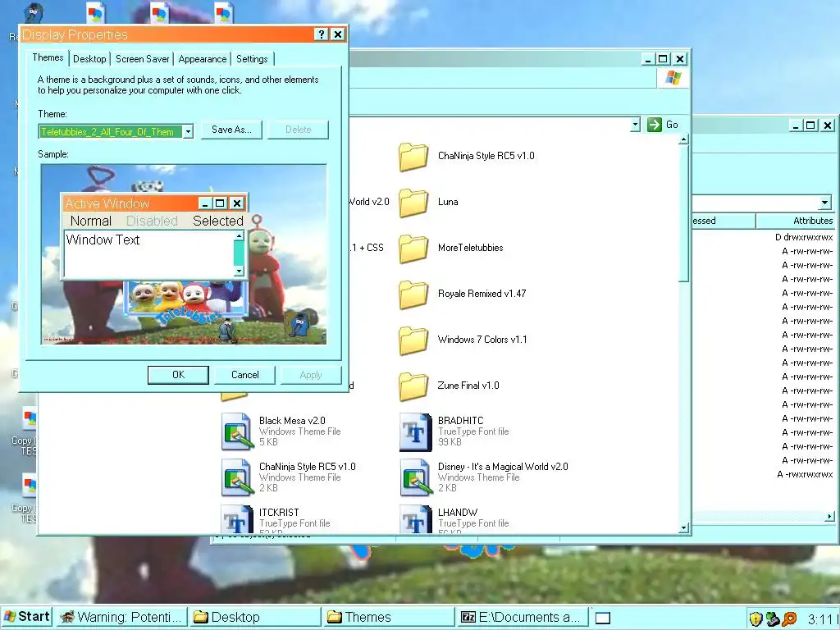840x630 pixels.
Task: Open the Luna folder icon
Action: 413,203
